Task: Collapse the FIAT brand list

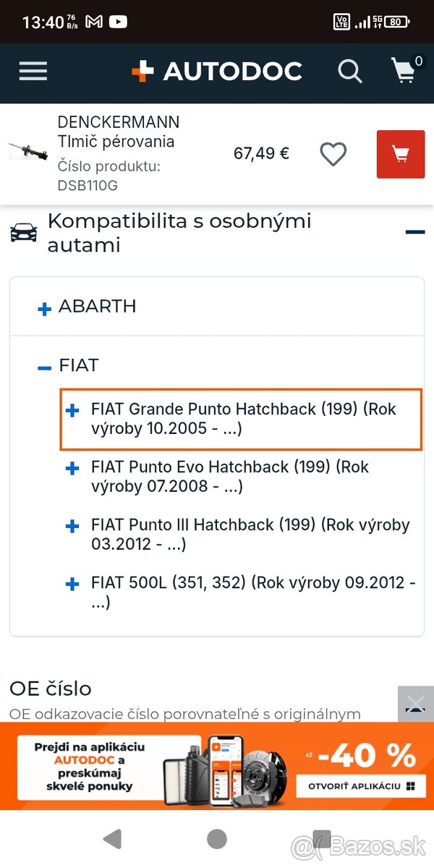Action: pyautogui.click(x=45, y=367)
